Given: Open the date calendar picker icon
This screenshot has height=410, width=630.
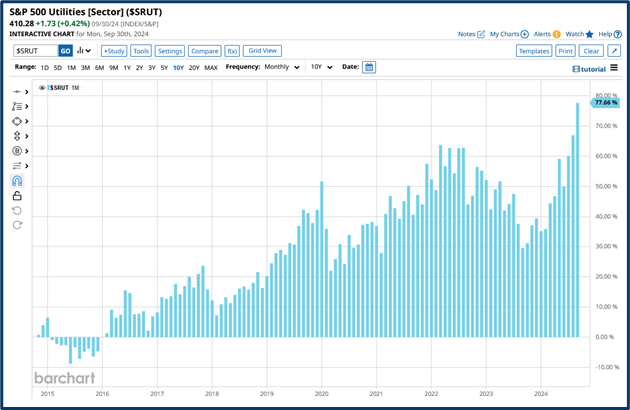Looking at the screenshot, I should [x=369, y=67].
